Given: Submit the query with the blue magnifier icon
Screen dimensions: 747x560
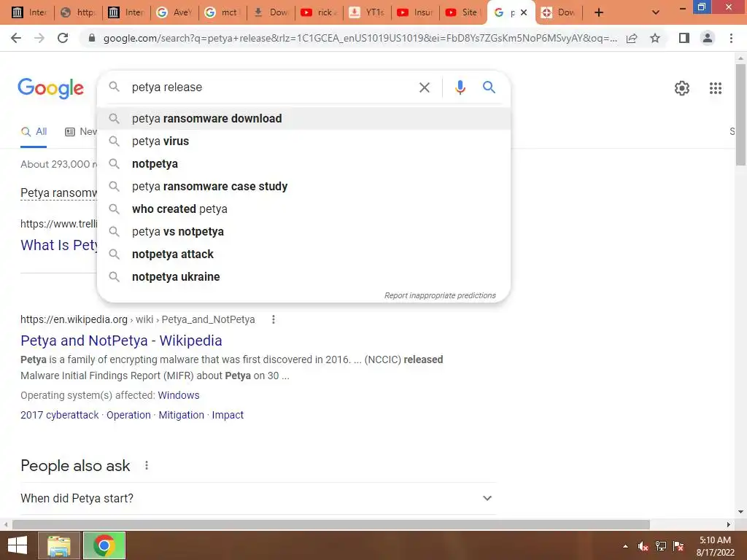Looking at the screenshot, I should (x=489, y=87).
